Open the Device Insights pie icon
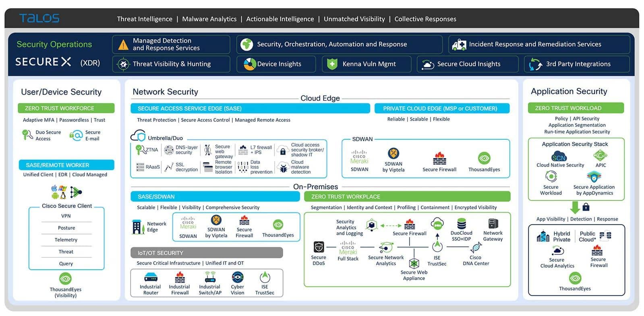The height and width of the screenshot is (316, 644). 250,64
